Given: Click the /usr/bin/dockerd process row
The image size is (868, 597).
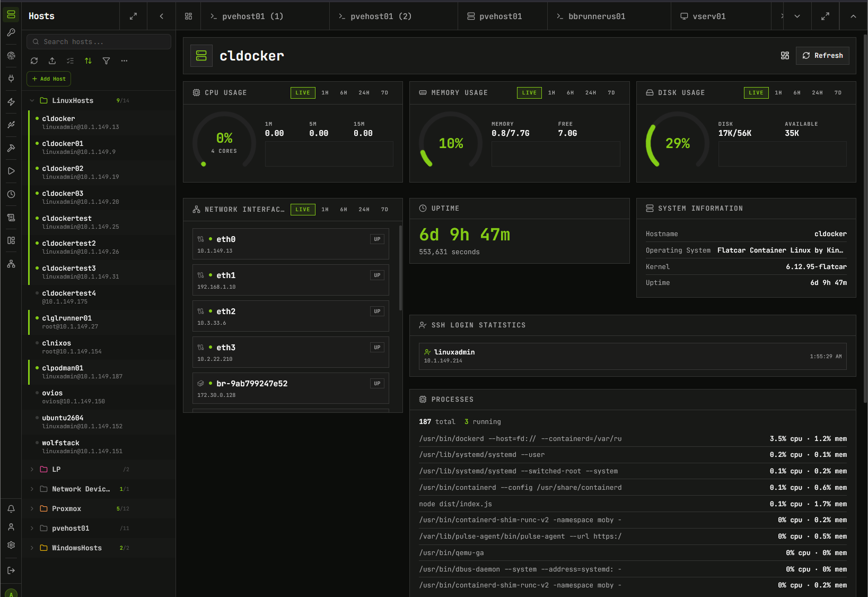Looking at the screenshot, I should pos(633,439).
